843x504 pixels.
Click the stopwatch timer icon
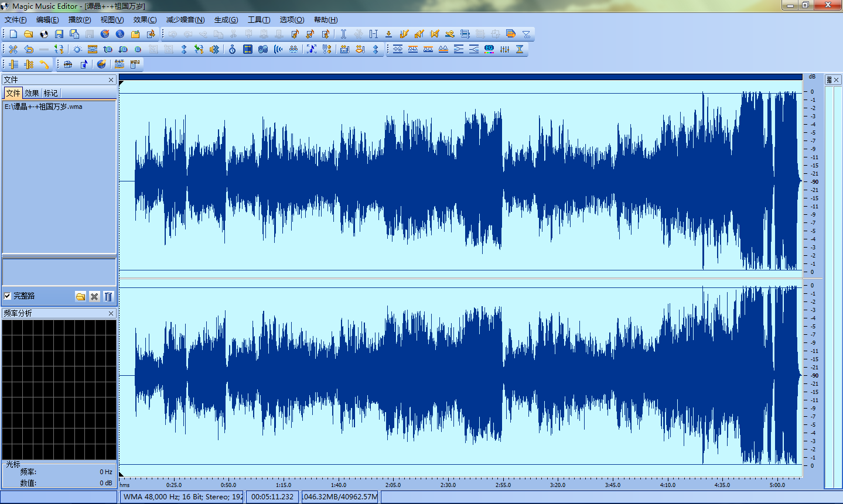coord(233,49)
